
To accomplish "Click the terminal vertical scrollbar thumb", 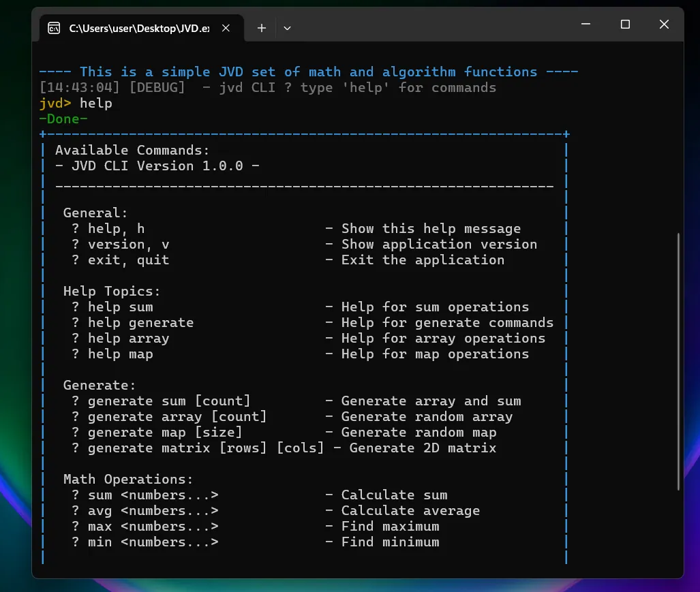I will pyautogui.click(x=679, y=361).
